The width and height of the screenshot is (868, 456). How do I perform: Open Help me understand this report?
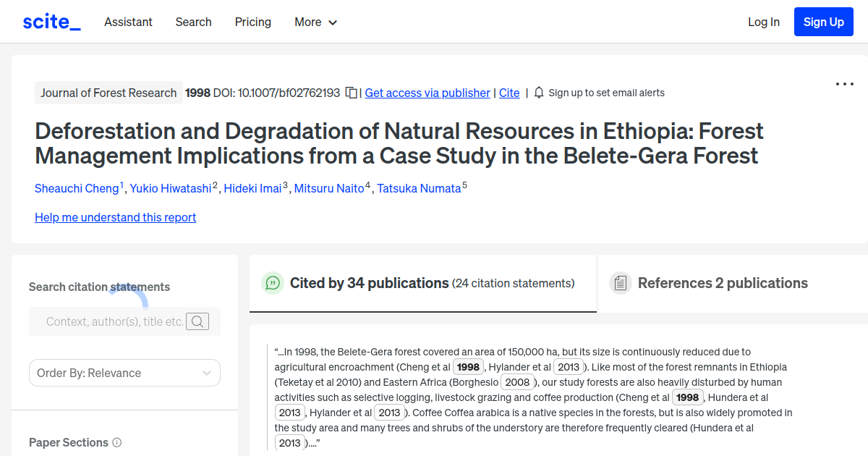tap(115, 217)
